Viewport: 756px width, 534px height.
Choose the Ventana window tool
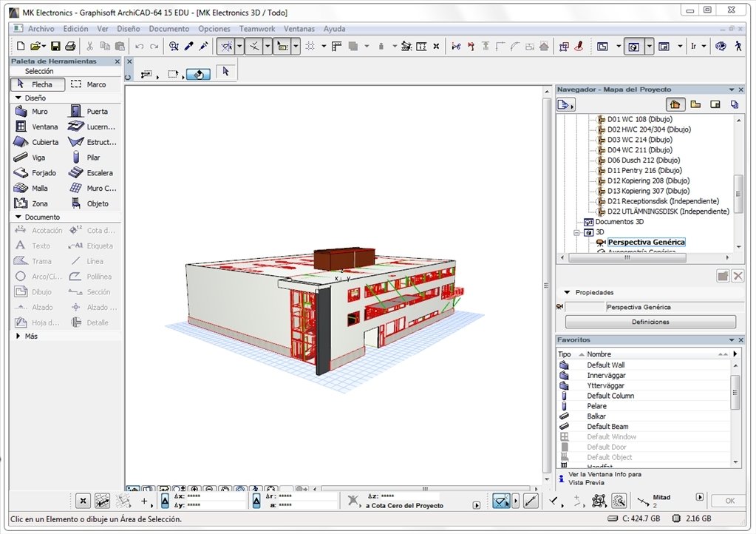tap(38, 127)
